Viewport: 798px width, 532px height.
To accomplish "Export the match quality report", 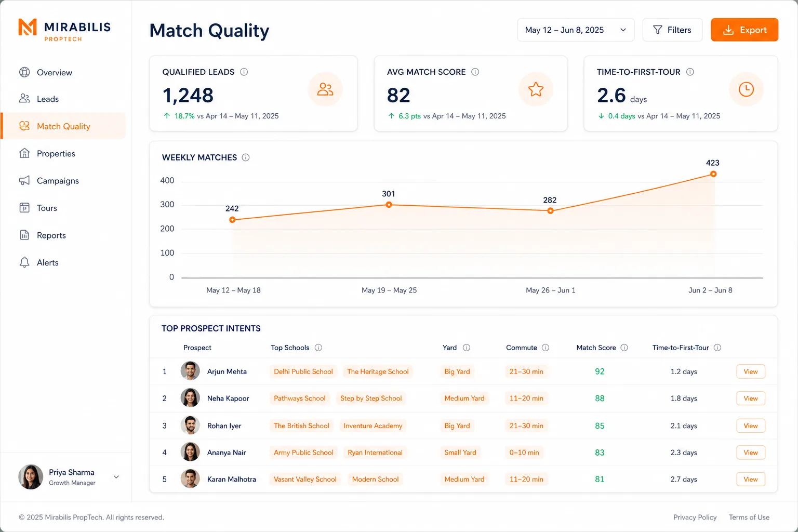I will [x=744, y=30].
